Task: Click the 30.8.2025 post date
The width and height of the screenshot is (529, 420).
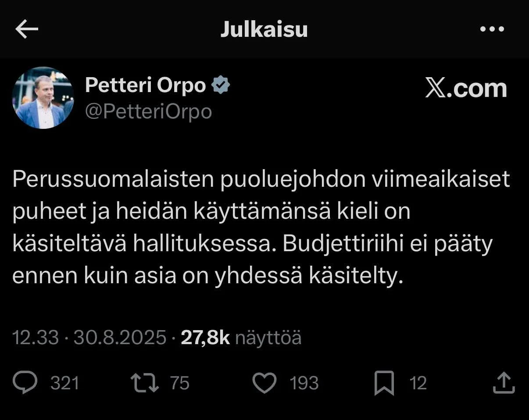Action: 120,338
